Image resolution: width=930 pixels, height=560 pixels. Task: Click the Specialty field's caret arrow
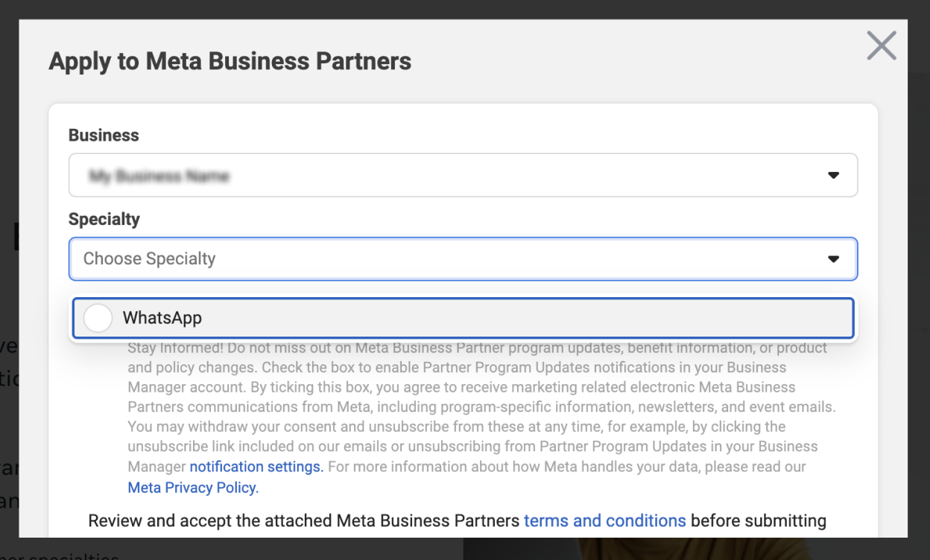coord(833,259)
